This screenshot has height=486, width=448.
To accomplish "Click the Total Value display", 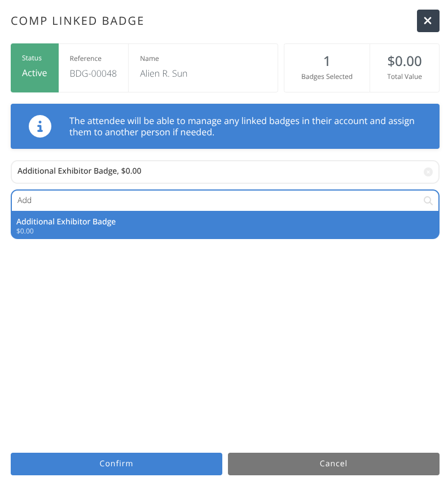I will (404, 68).
